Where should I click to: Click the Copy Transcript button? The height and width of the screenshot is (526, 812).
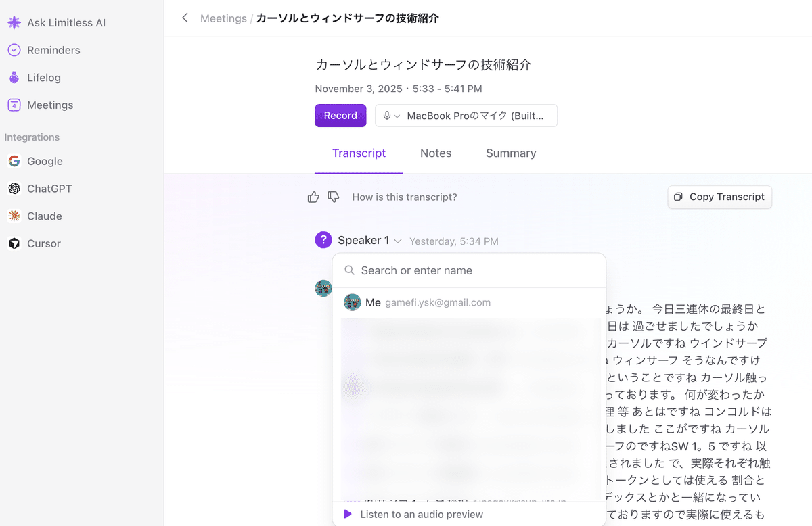tap(719, 197)
